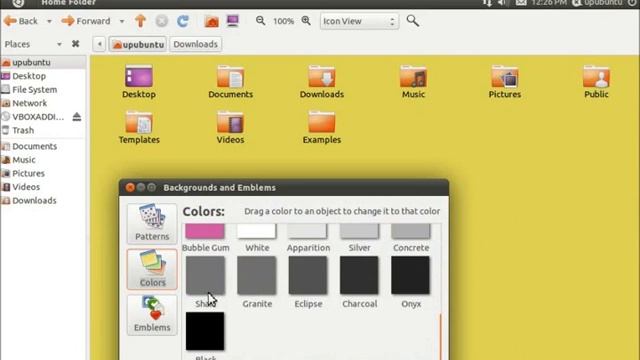
Task: Open the mail indicator in top panel
Action: (521, 3)
